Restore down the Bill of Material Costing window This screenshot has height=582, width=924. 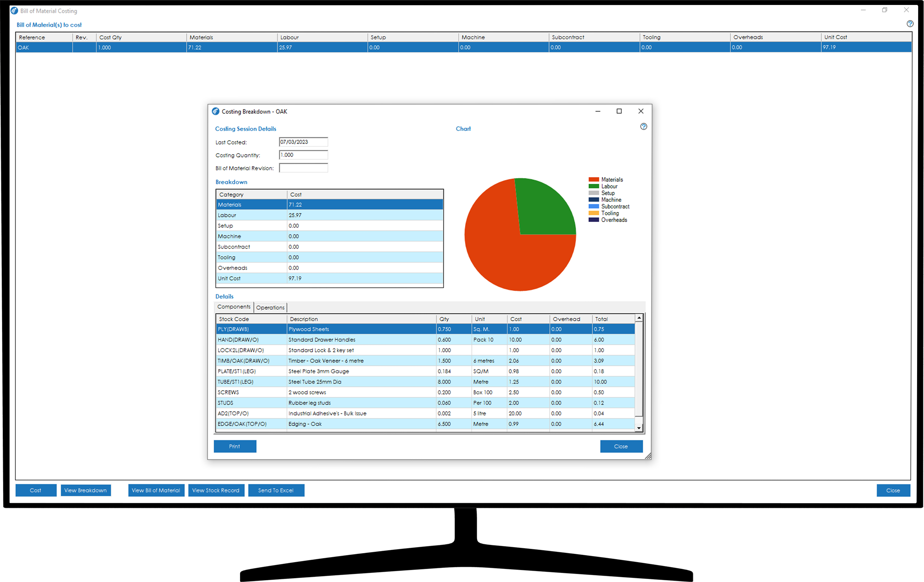[884, 10]
